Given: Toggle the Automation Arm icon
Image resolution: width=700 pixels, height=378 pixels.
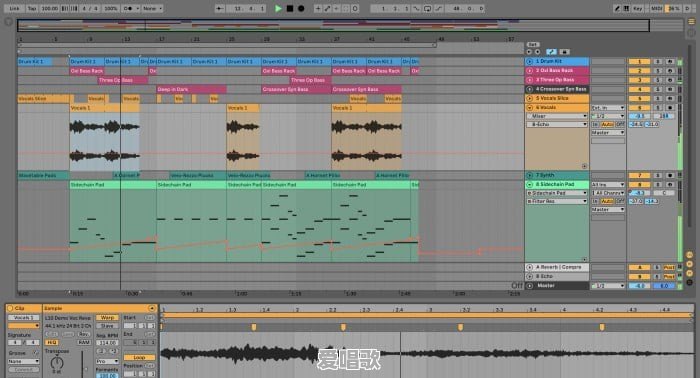Looking at the screenshot, I should (327, 8).
